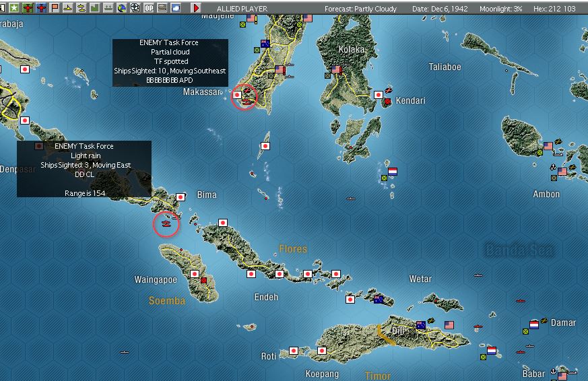Open the weather cloud toolbar icon
Viewport: 588px width, 381px height.
[176, 7]
